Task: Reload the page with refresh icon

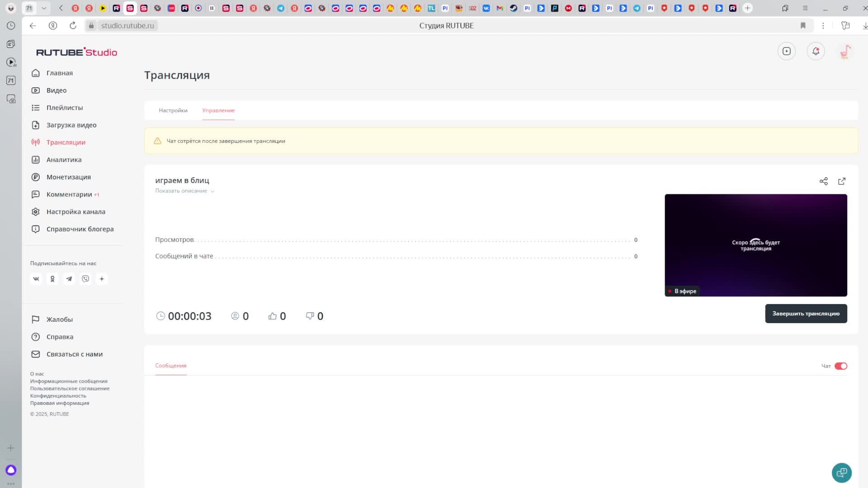Action: point(73,26)
